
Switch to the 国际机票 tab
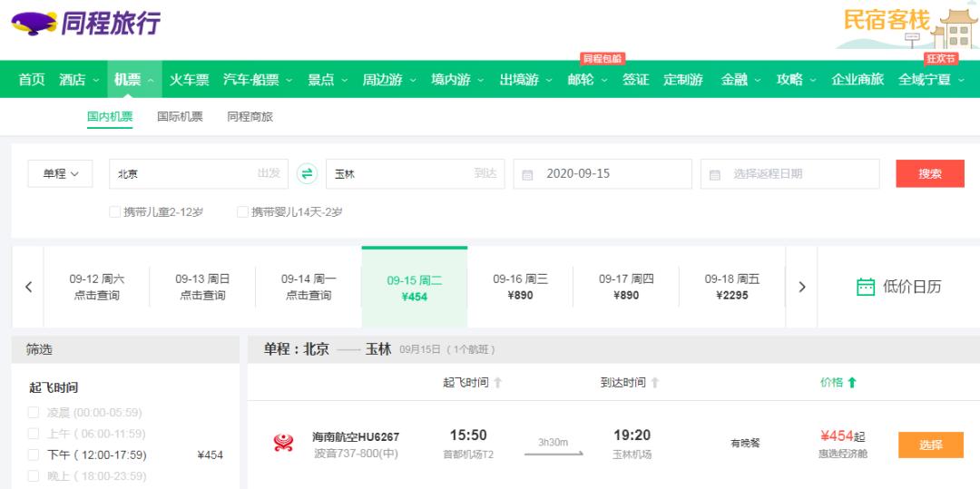180,117
